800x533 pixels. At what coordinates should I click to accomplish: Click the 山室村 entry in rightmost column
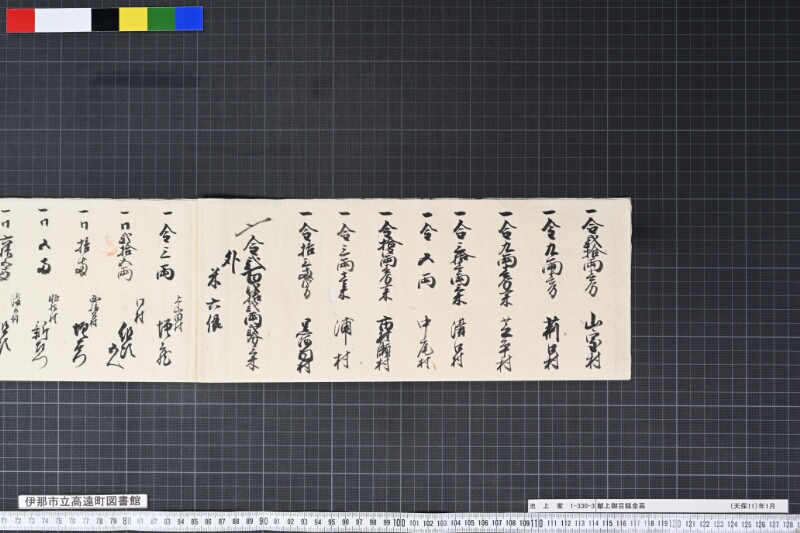(x=593, y=340)
